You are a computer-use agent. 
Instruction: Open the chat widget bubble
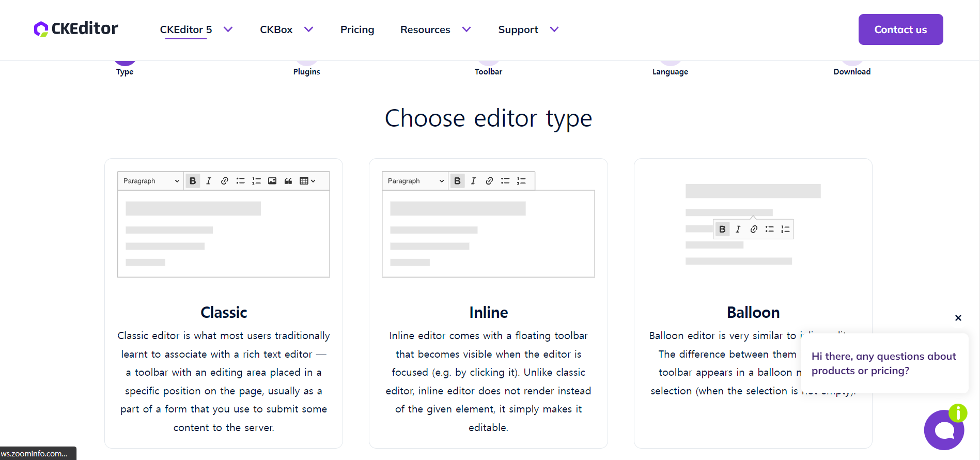pos(944,430)
